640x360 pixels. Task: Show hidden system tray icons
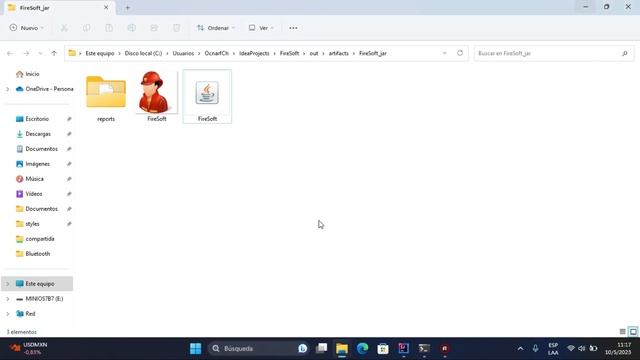click(x=520, y=349)
